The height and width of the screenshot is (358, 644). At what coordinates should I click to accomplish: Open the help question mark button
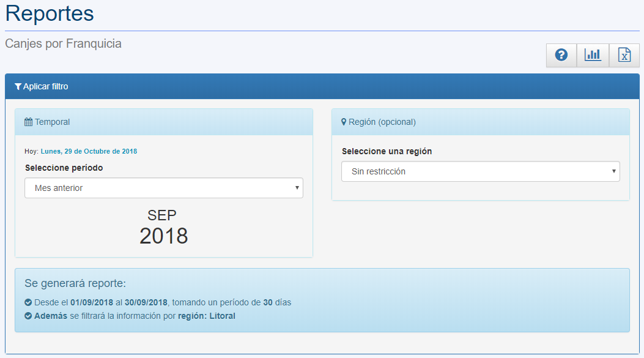(561, 55)
